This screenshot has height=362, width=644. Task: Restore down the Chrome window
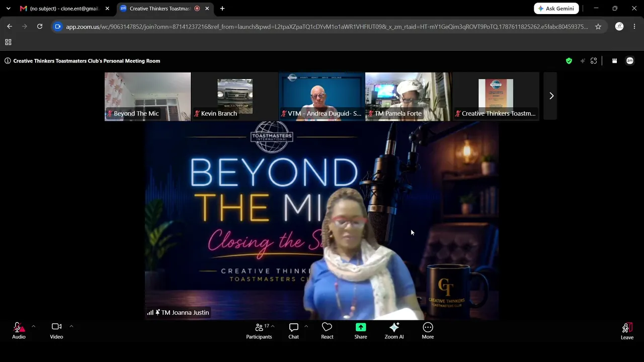point(615,9)
